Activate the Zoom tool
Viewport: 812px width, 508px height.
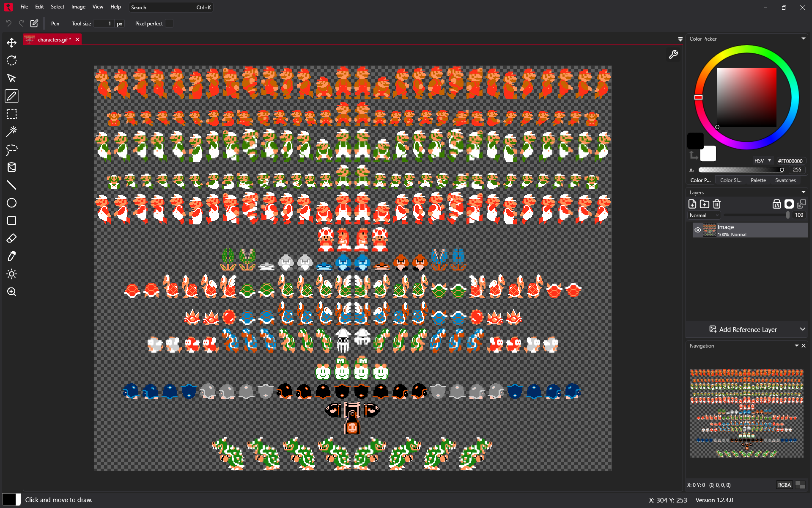pos(11,292)
